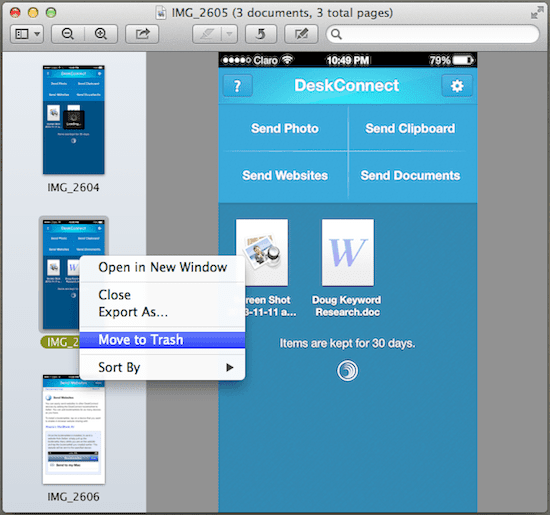This screenshot has width=550, height=515.
Task: Click the 10:49 PM clock text
Action: [x=348, y=60]
